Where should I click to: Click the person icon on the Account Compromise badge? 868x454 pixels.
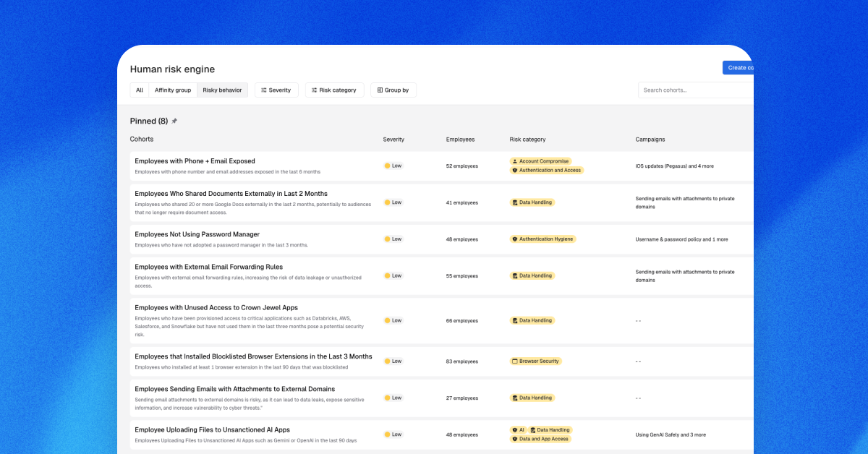515,161
